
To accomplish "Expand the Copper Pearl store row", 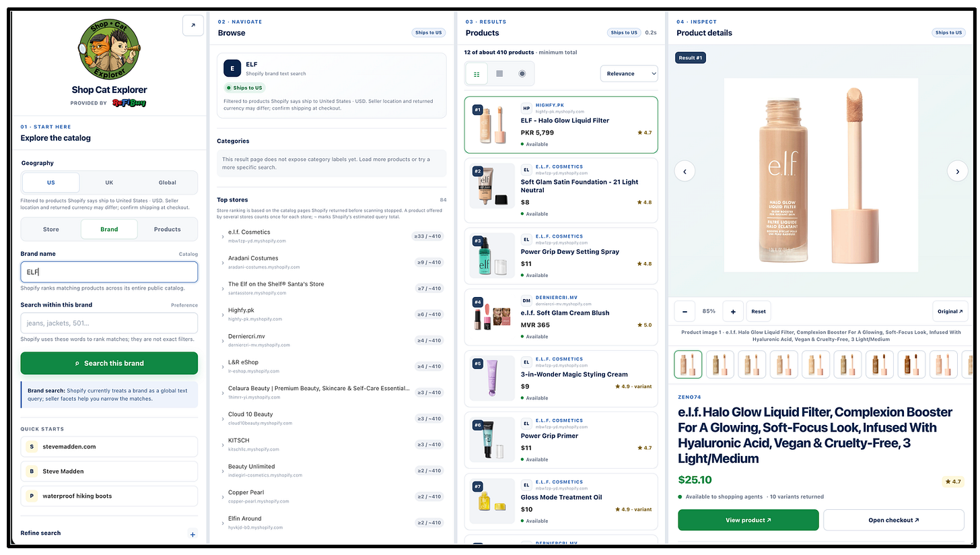I will coord(332,496).
